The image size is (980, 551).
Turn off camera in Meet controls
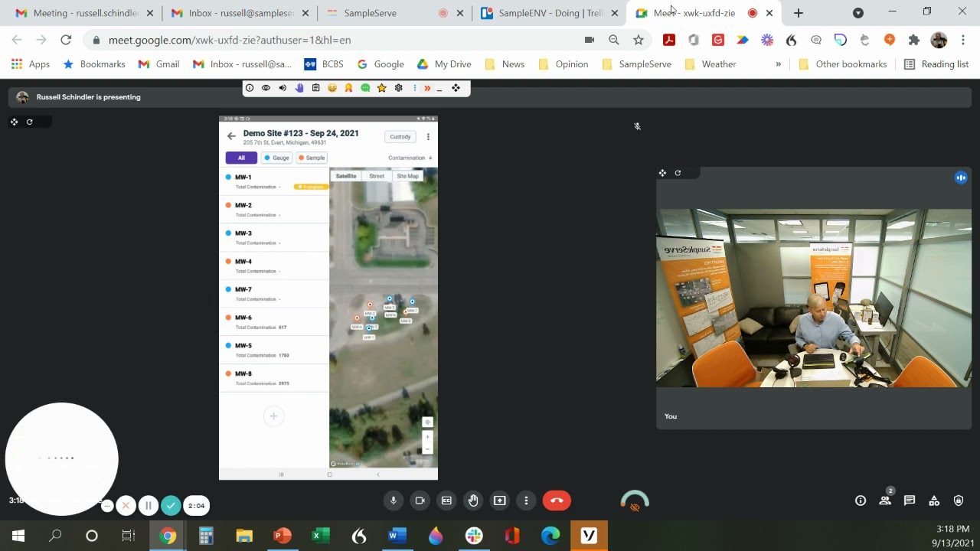click(420, 500)
